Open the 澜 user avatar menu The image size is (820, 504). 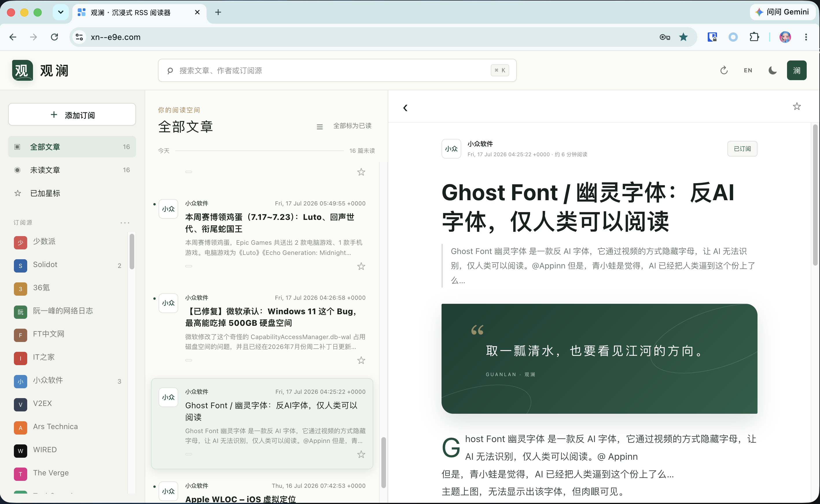[x=797, y=70]
